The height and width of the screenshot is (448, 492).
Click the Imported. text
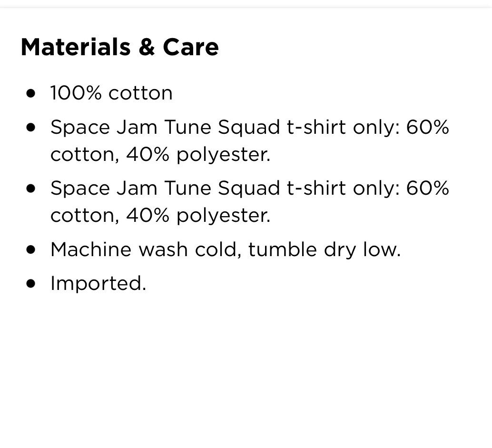point(98,284)
